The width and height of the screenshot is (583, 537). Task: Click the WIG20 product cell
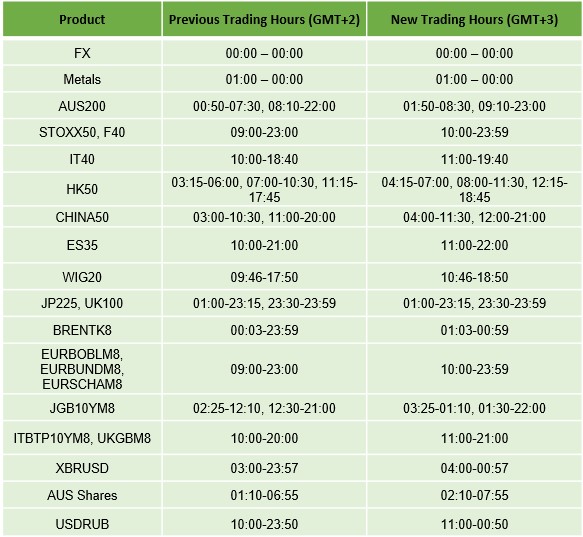pyautogui.click(x=82, y=277)
